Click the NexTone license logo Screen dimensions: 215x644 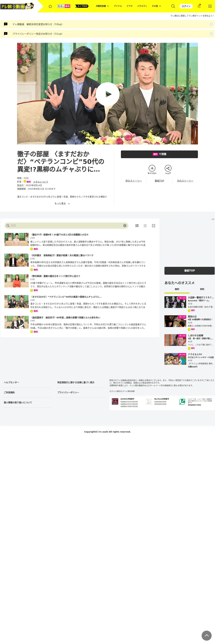point(149,401)
